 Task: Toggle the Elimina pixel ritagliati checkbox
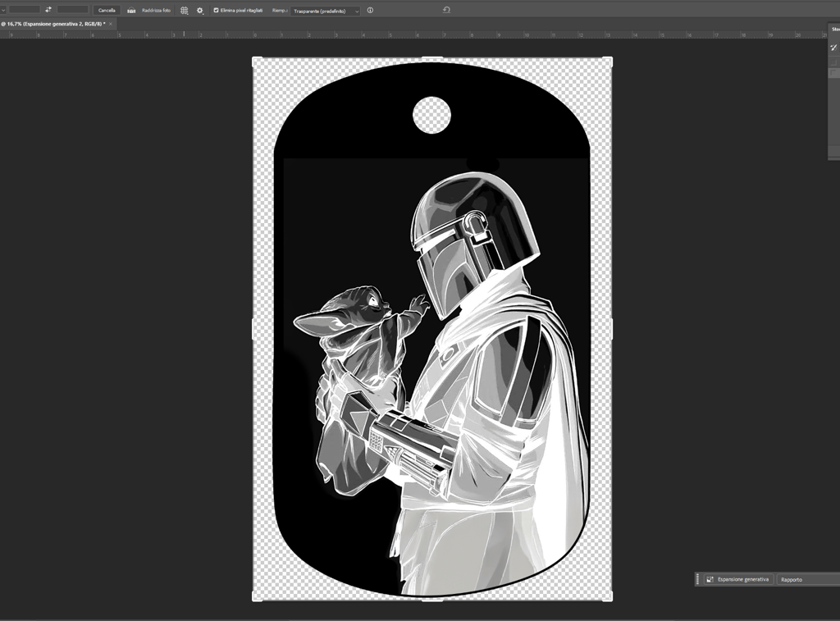click(216, 10)
